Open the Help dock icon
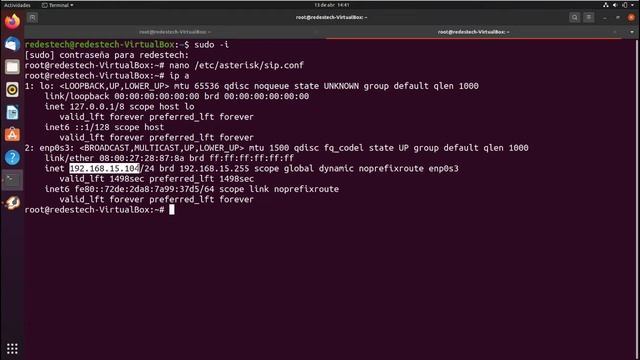 point(12,157)
